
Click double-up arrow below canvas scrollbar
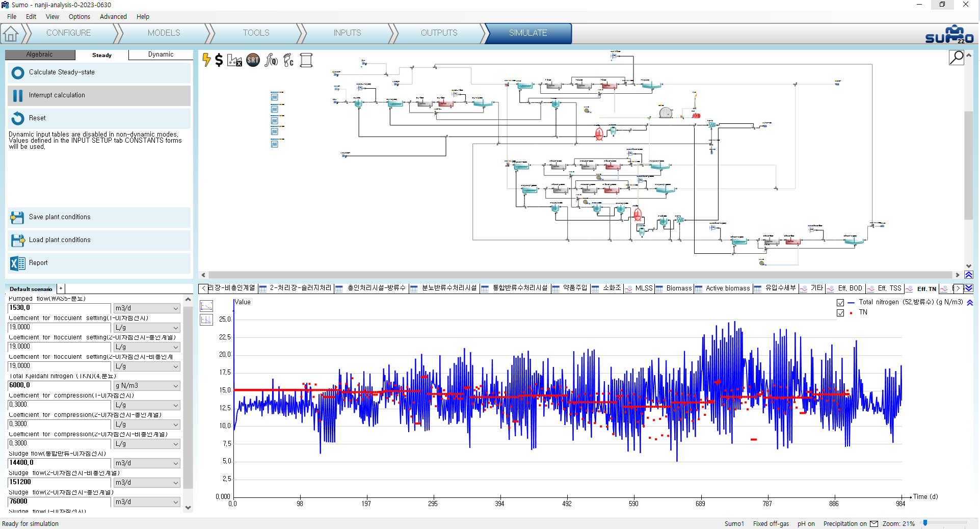pos(969,275)
